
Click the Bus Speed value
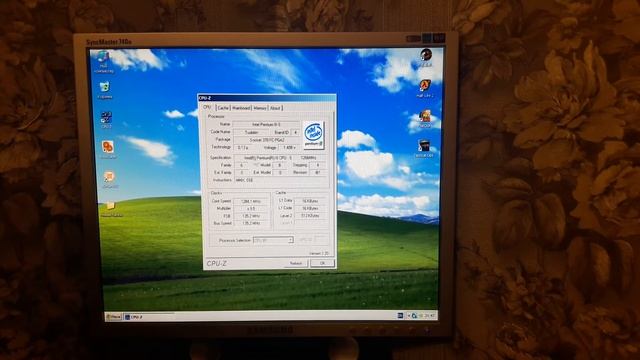251,223
